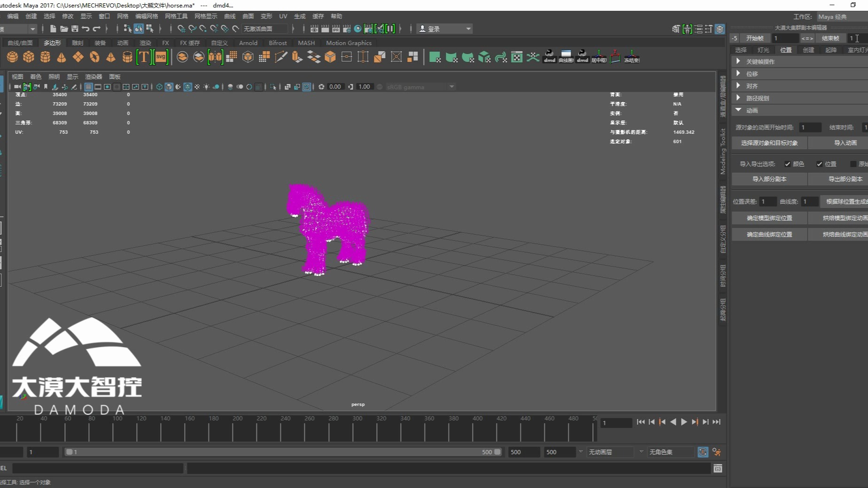
Task: Save the scene with the floppy disk icon
Action: tap(75, 29)
